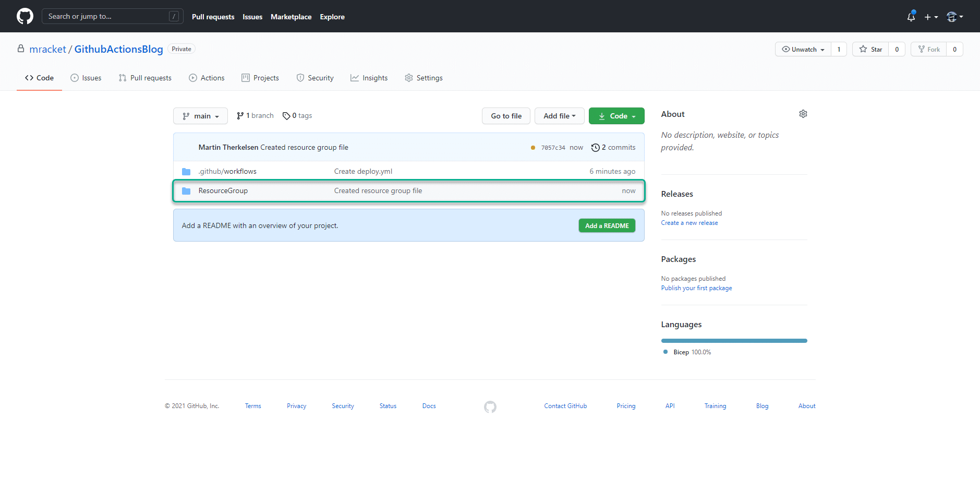The width and height of the screenshot is (980, 490).
Task: Open the ResourceGroup folder
Action: [223, 190]
